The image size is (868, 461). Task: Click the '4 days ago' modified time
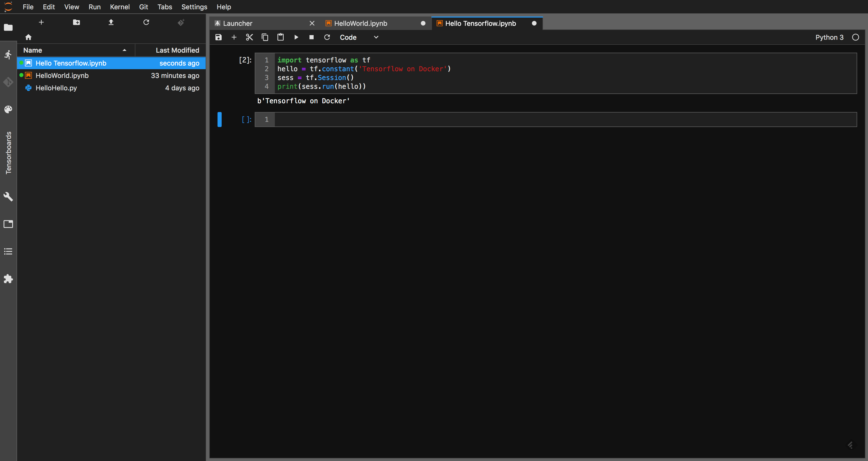182,88
